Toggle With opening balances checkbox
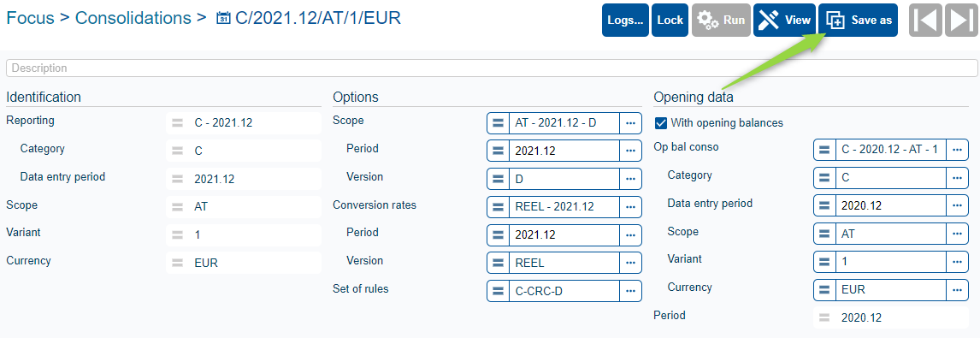The image size is (980, 338). [661, 122]
